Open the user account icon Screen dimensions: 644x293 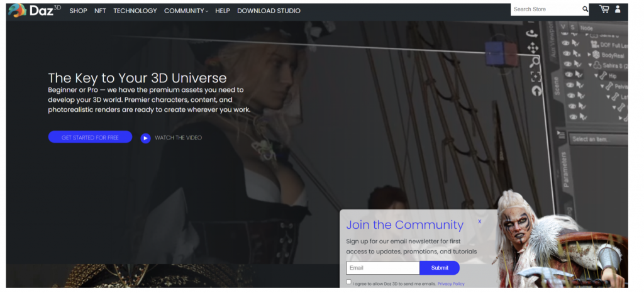[618, 9]
